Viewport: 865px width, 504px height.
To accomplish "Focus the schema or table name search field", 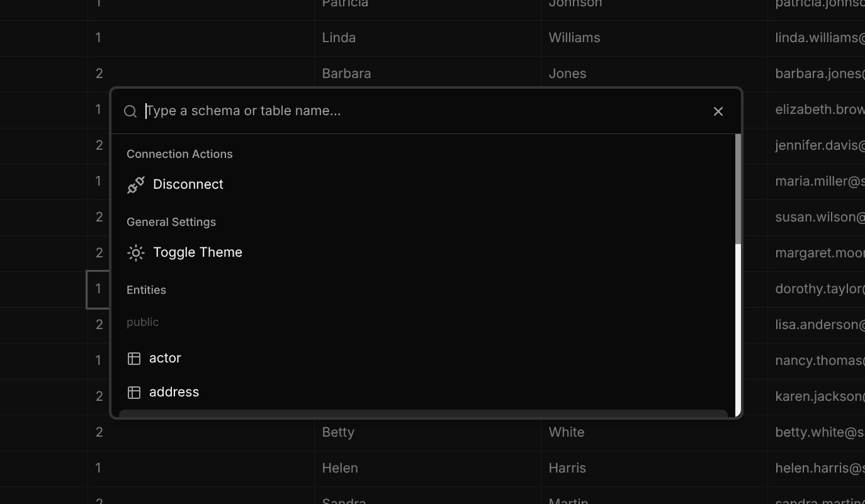I will point(422,111).
